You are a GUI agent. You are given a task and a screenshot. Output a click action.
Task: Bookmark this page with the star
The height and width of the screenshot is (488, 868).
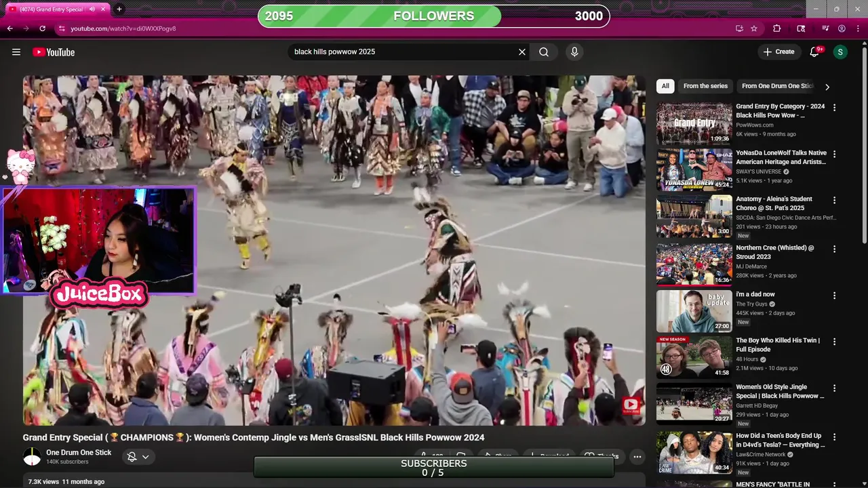pos(754,28)
